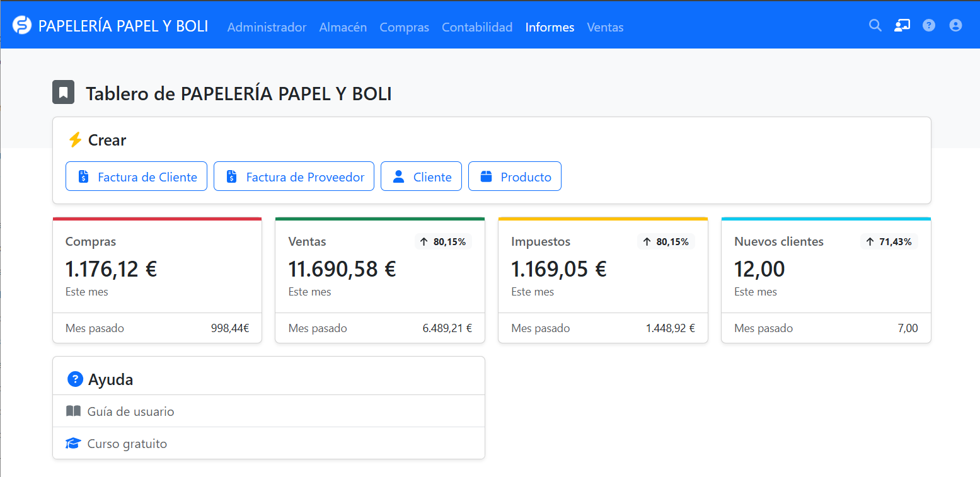The height and width of the screenshot is (477, 980).
Task: Click the Compras amount 1.176,12 €
Action: tap(111, 269)
